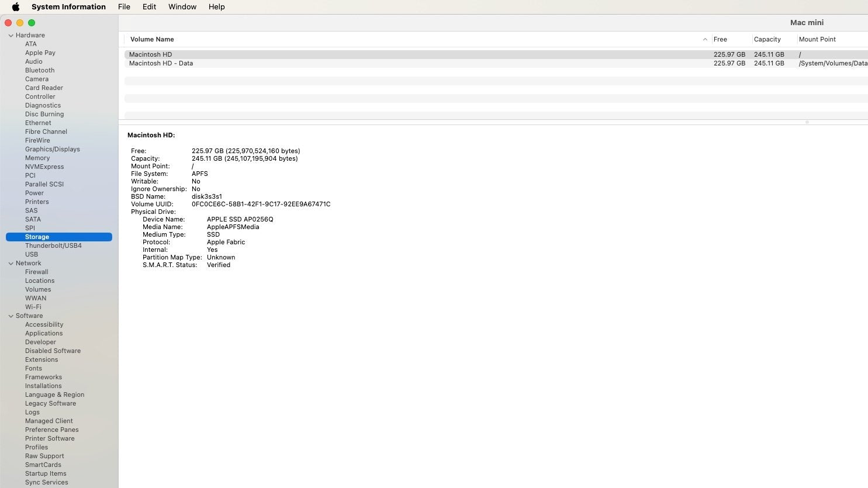Select Audio under Hardware
This screenshot has width=868, height=488.
coord(34,61)
